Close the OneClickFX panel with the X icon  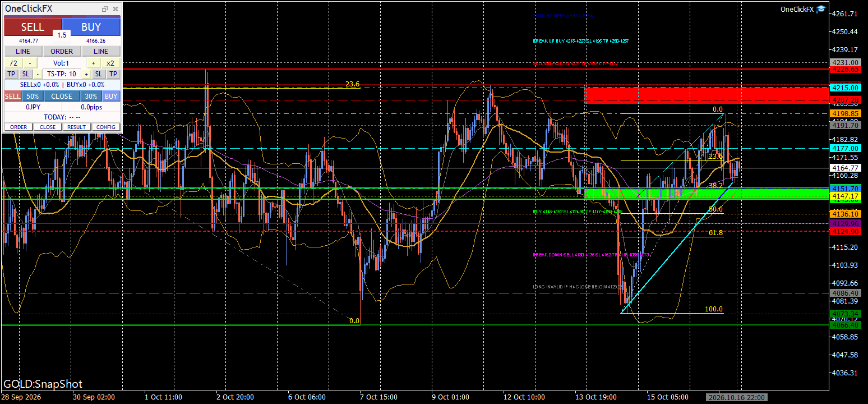pyautogui.click(x=116, y=9)
